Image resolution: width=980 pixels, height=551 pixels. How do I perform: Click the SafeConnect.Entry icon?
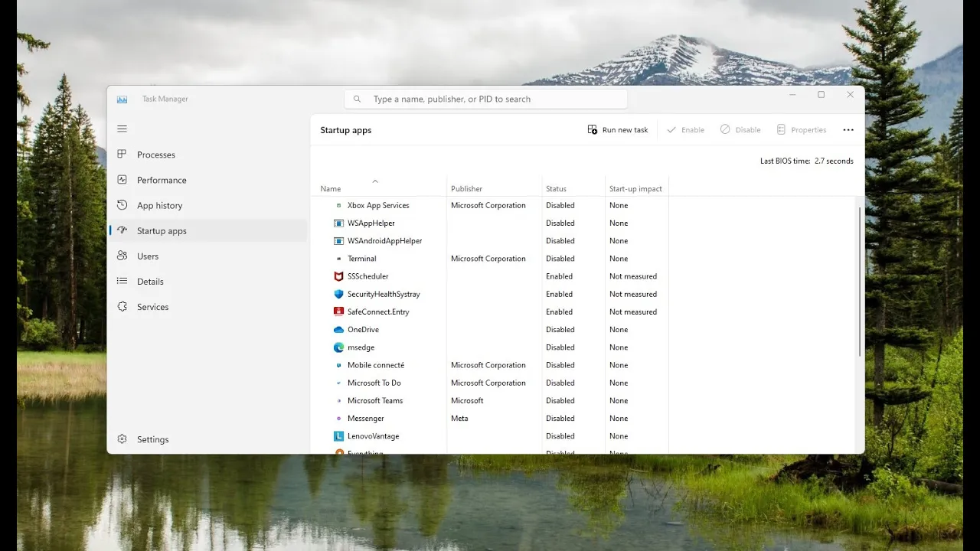(x=339, y=311)
